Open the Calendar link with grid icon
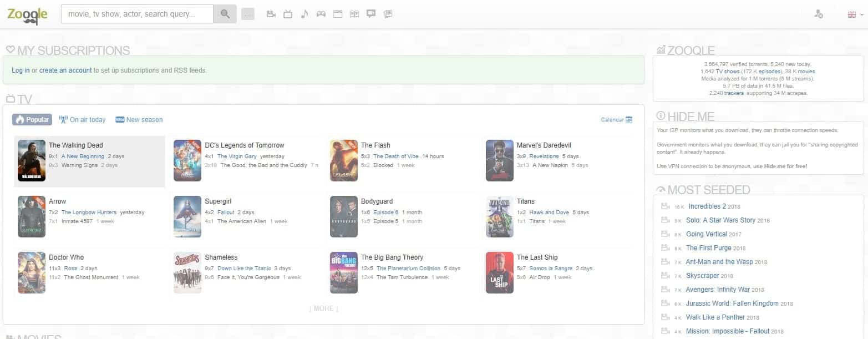Viewport: 868px width, 339px height. [x=616, y=120]
